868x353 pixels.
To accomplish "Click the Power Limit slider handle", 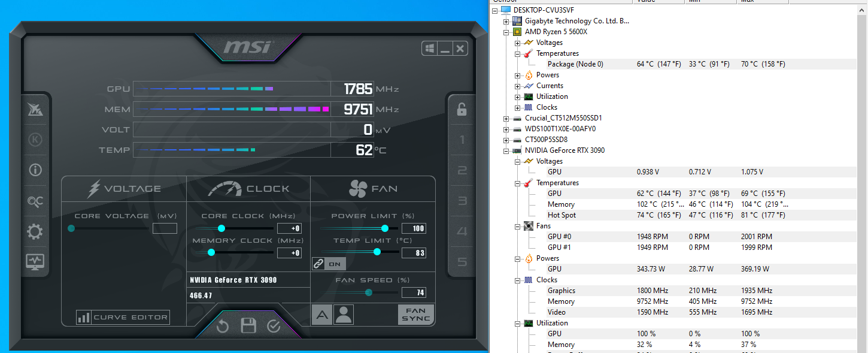I will pyautogui.click(x=385, y=228).
